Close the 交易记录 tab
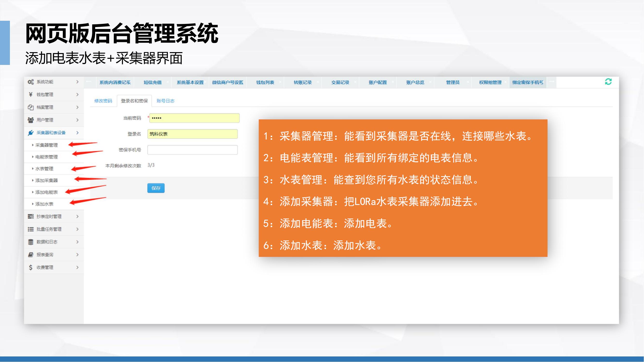This screenshot has height=362, width=644. [x=355, y=82]
